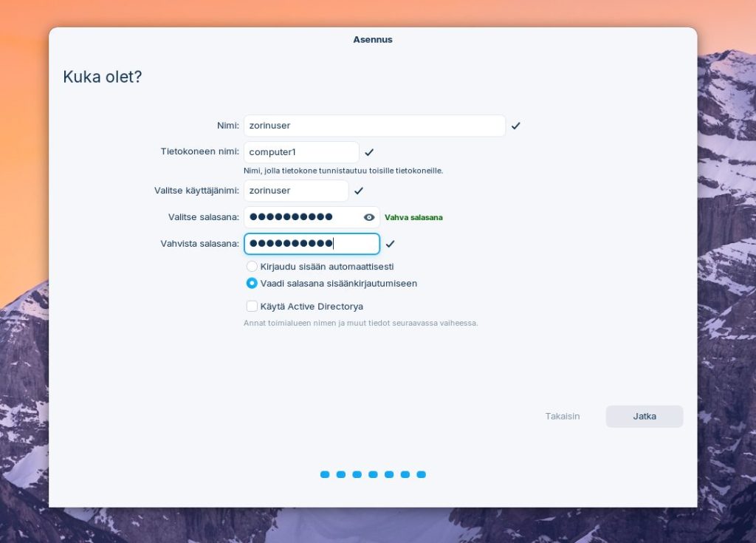Image resolution: width=756 pixels, height=543 pixels.
Task: Click the Jatka button
Action: tap(644, 416)
